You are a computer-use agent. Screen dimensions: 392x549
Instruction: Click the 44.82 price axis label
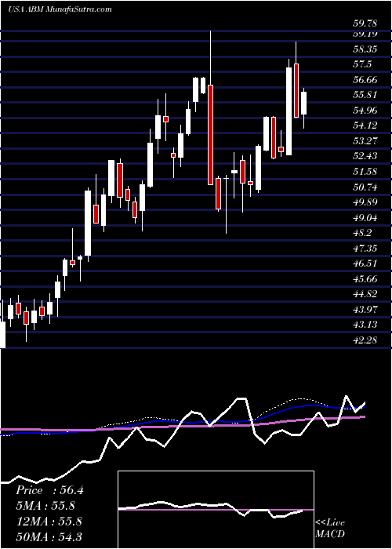tap(365, 294)
